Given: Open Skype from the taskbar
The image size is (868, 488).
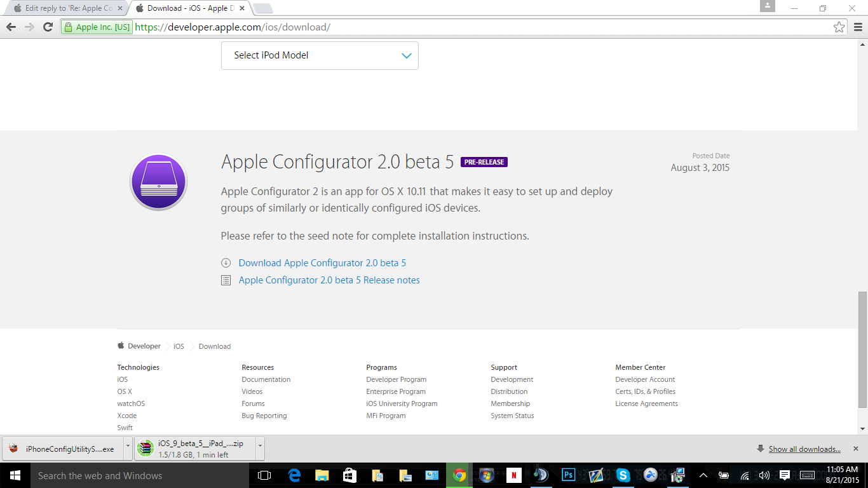Looking at the screenshot, I should [x=623, y=475].
